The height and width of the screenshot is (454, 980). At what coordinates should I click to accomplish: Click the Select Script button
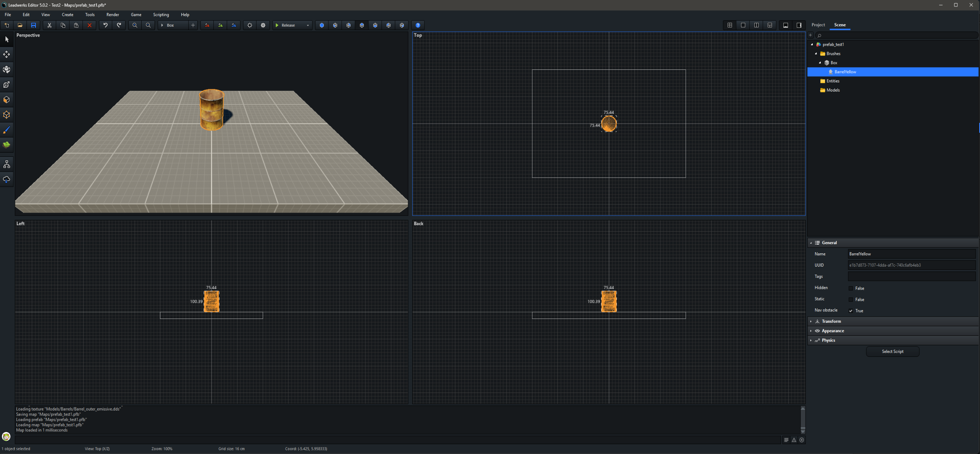pos(892,351)
